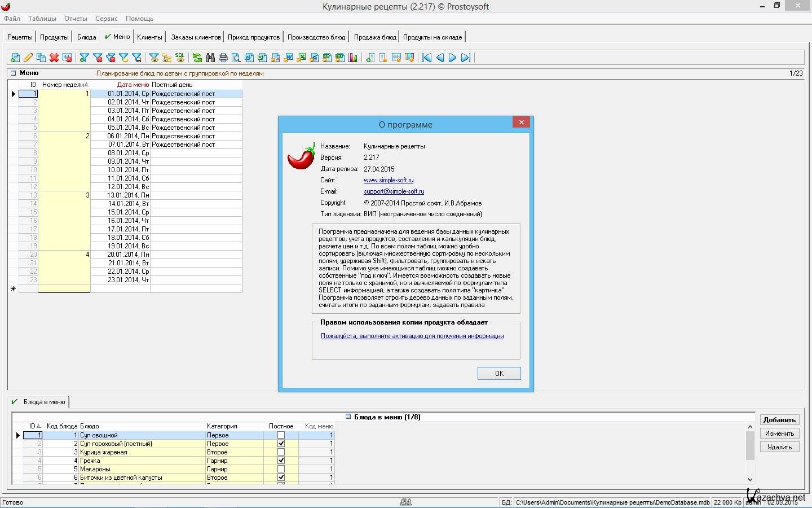Open search with the binoculars icon

(x=210, y=58)
